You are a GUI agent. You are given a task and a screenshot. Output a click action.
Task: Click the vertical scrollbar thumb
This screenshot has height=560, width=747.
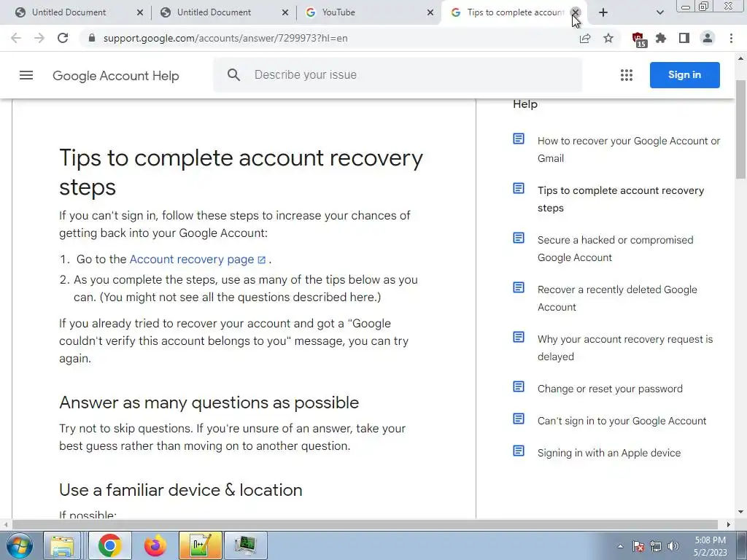[741, 130]
